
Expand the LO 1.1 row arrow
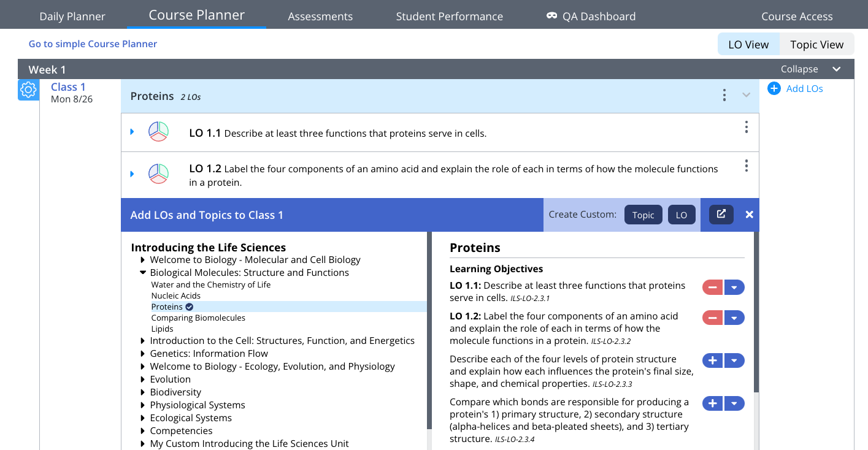[x=132, y=132]
